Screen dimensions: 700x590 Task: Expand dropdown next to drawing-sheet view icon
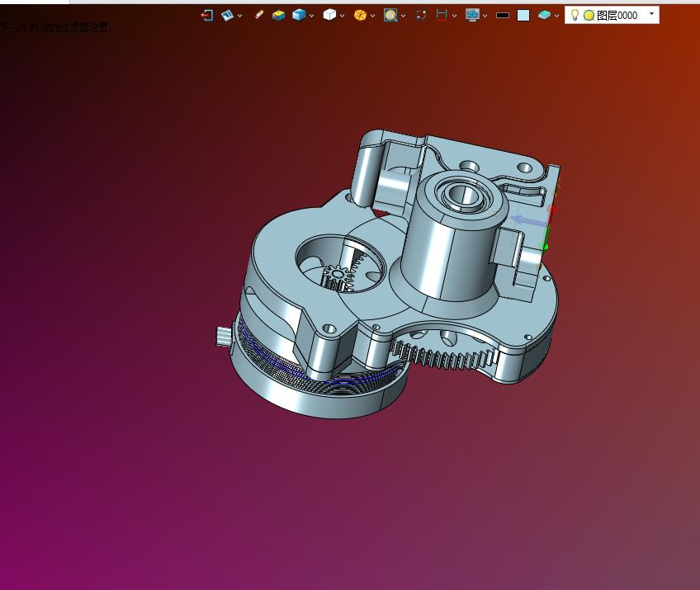point(239,16)
